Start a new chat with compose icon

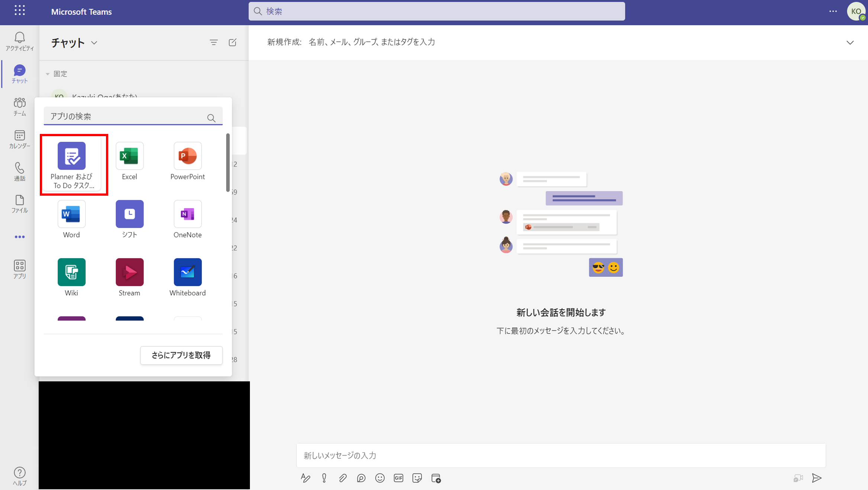click(x=232, y=42)
